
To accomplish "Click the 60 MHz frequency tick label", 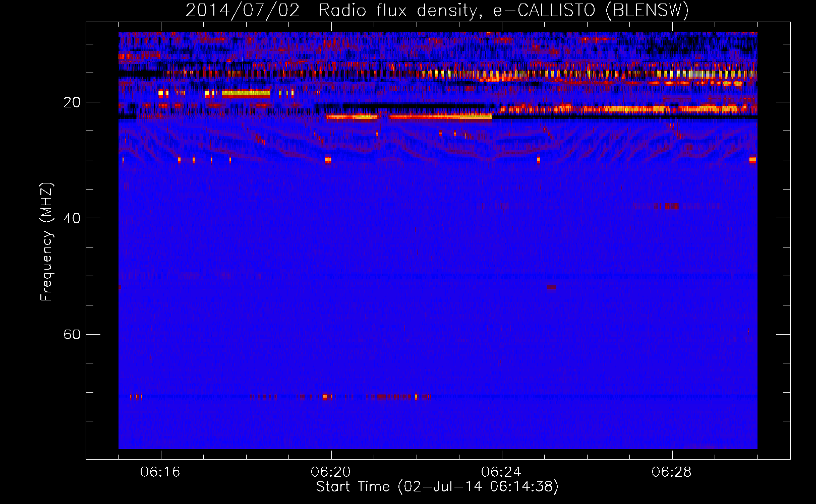I will click(x=72, y=335).
